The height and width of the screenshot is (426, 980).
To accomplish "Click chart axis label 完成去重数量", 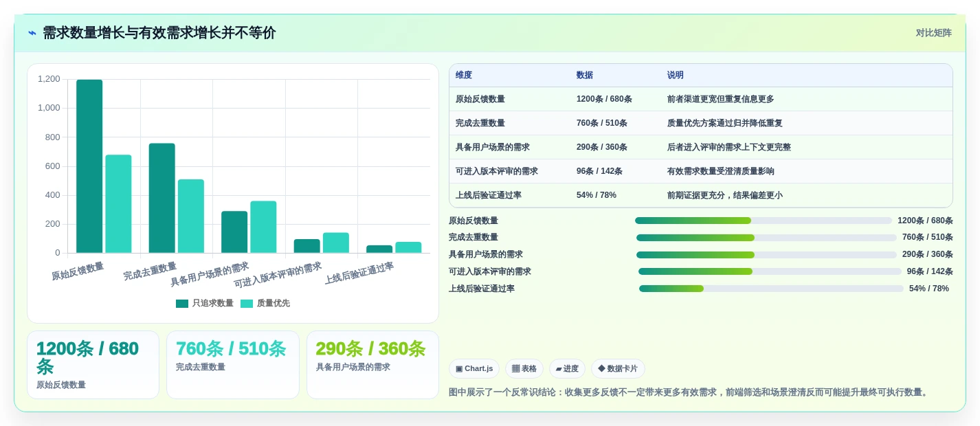I will click(150, 271).
